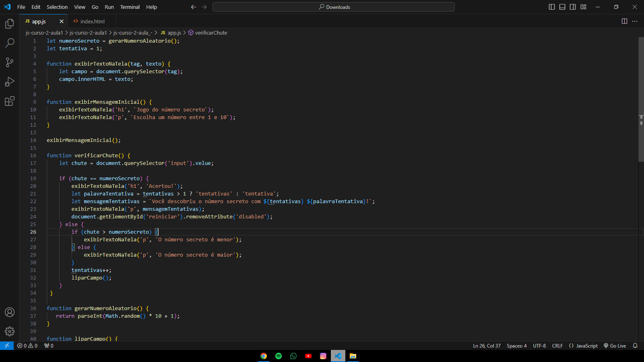Image resolution: width=644 pixels, height=362 pixels.
Task: Click 'tentativas++;' on line 31
Action: [91, 270]
